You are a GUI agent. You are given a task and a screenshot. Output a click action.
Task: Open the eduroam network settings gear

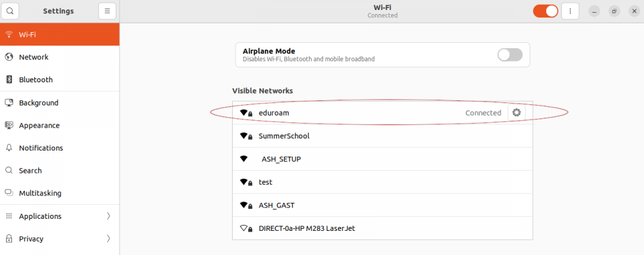click(x=516, y=112)
